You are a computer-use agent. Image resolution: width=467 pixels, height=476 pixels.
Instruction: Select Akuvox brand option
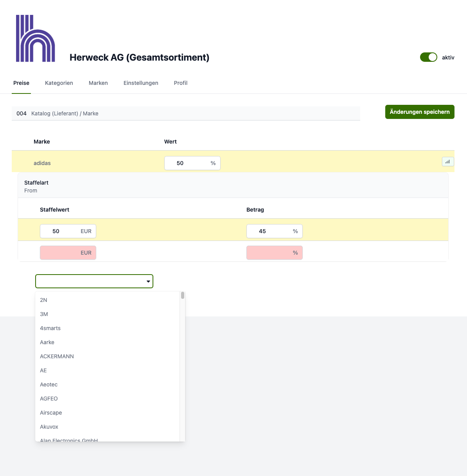click(49, 427)
